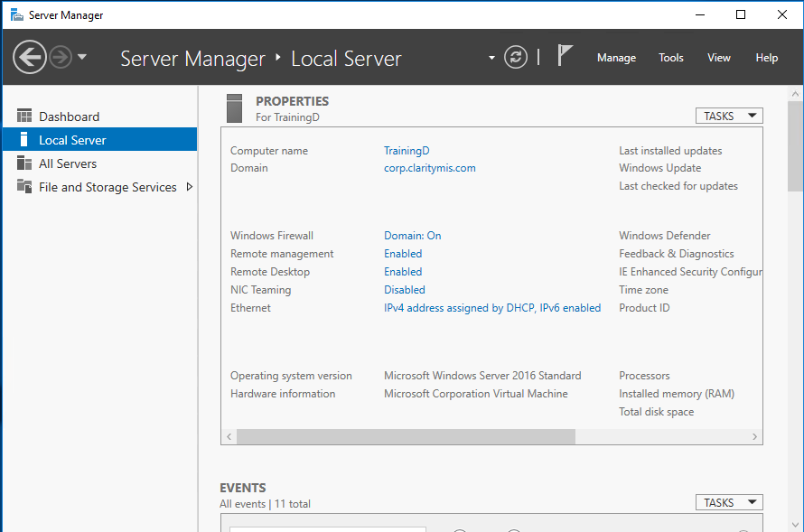Click the horizontal scrollbar right arrow
Image resolution: width=804 pixels, height=532 pixels.
click(755, 436)
